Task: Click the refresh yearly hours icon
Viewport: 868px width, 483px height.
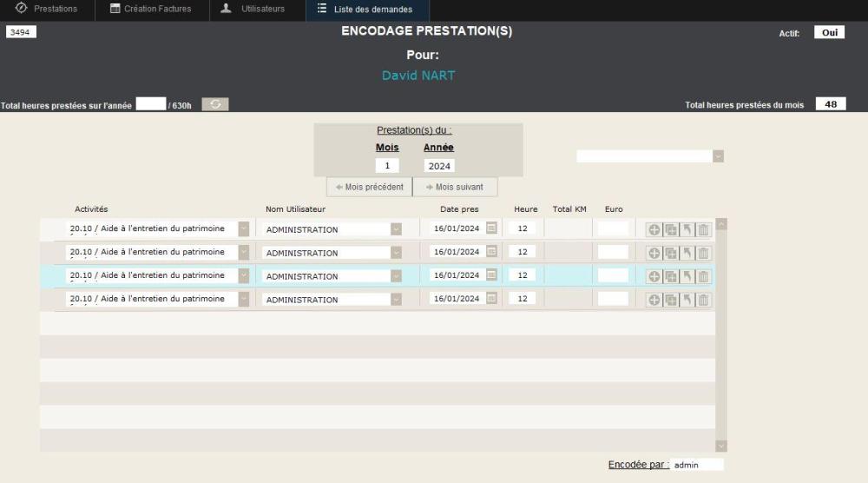Action: pos(215,104)
